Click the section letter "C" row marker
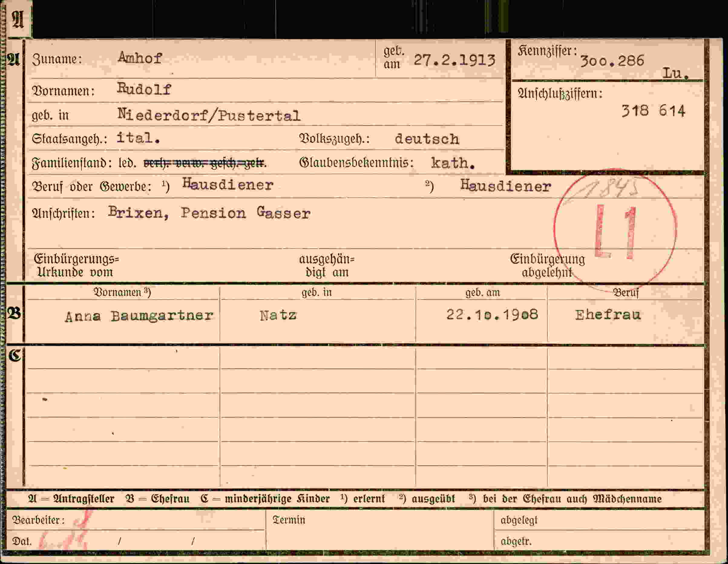728x564 pixels. (15, 356)
